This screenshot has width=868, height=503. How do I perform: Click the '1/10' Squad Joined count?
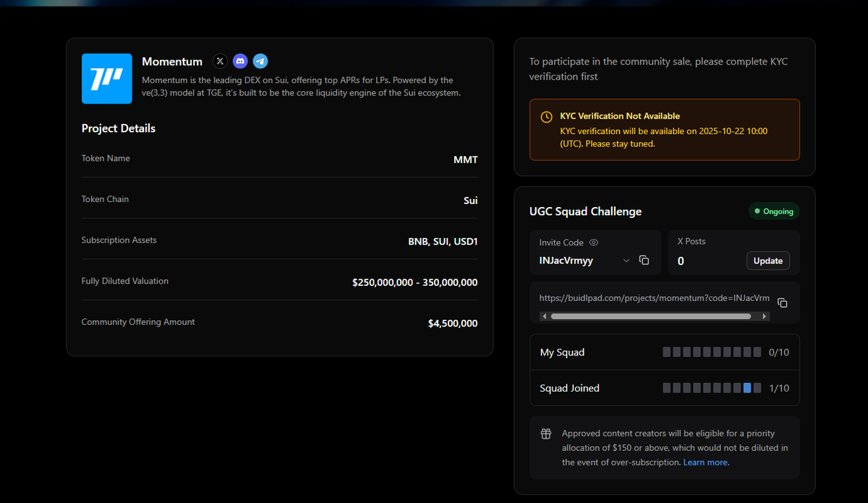click(x=779, y=388)
